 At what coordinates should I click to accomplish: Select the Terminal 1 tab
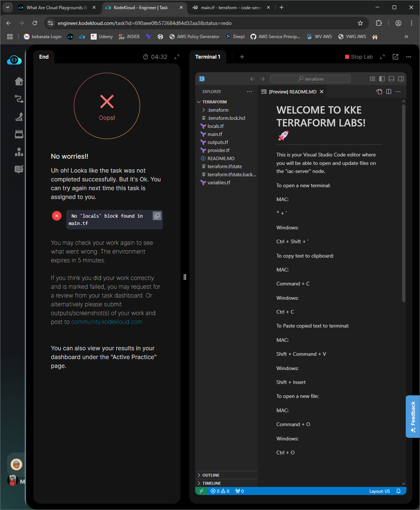click(x=208, y=57)
